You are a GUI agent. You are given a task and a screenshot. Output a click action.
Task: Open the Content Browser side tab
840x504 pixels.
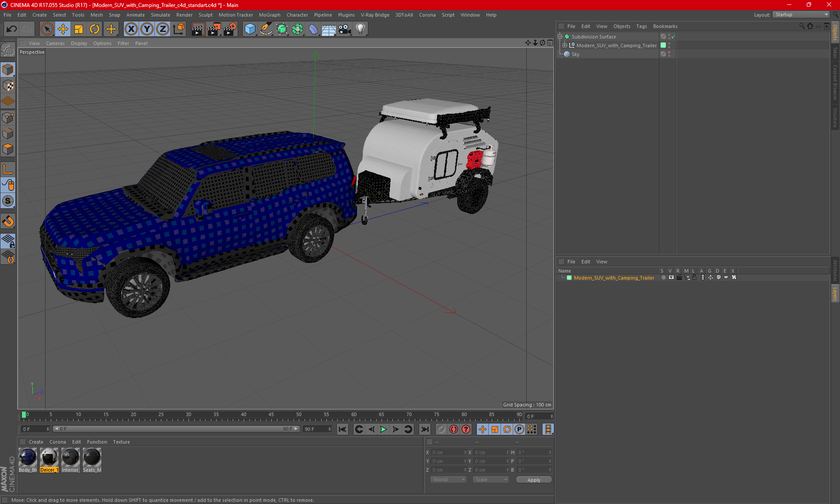[x=835, y=82]
